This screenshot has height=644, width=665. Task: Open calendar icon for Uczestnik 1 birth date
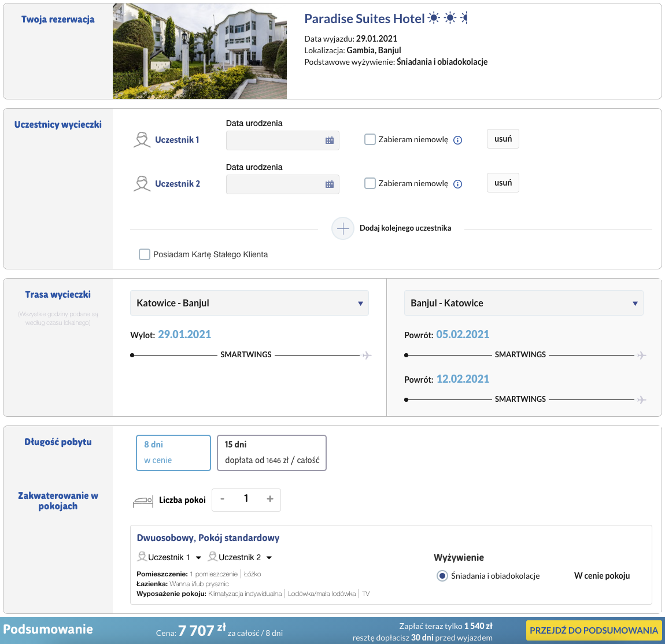[330, 140]
